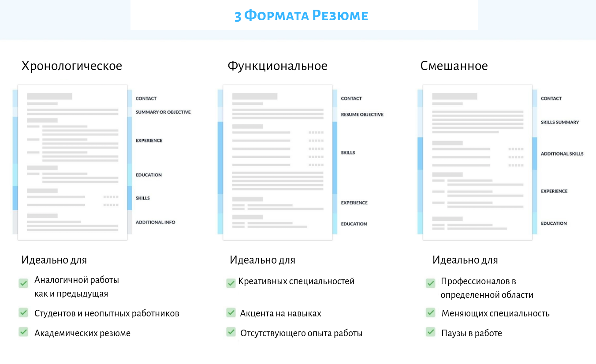Click check icon next to "Паузы в работе"
The image size is (596, 364).
pyautogui.click(x=430, y=333)
